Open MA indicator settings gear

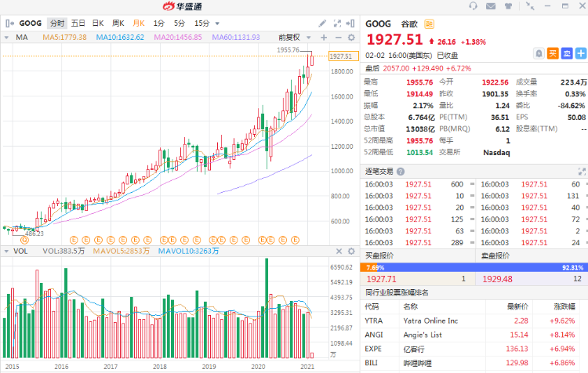pos(350,37)
